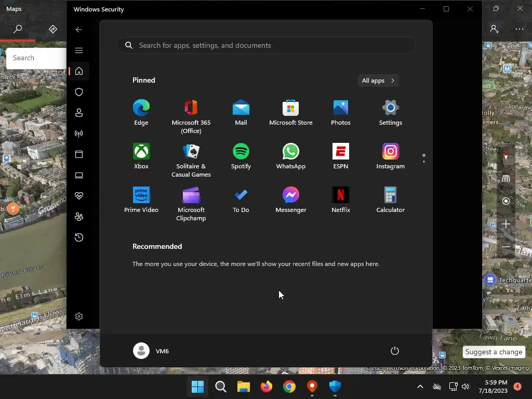The image size is (532, 399).
Task: Open App & browser control icon
Action: click(x=79, y=154)
